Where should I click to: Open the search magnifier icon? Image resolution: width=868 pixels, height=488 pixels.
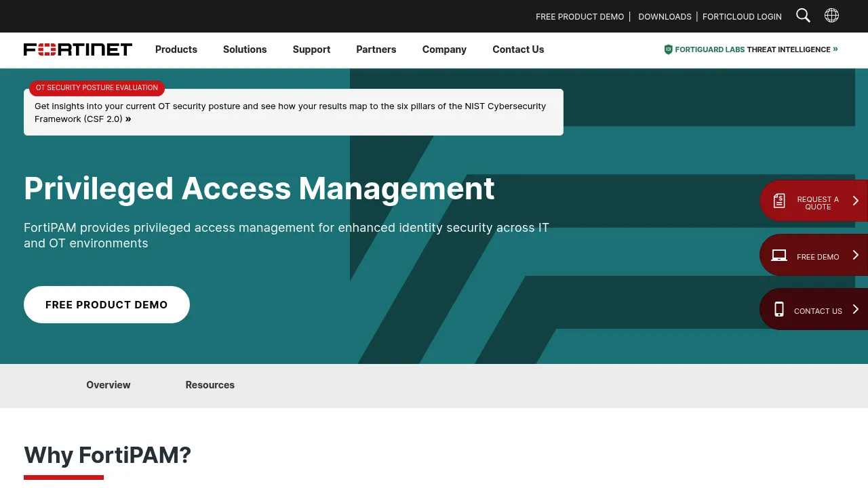pyautogui.click(x=803, y=16)
